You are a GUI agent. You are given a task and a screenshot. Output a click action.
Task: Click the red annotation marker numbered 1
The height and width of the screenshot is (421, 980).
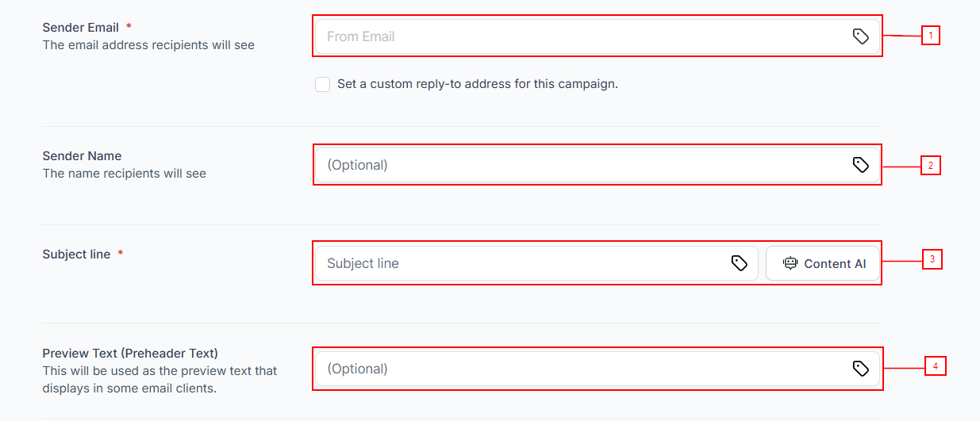point(930,36)
